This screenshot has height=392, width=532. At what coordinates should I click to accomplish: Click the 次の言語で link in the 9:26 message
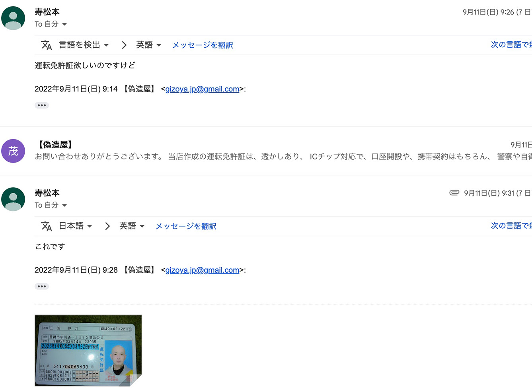(x=511, y=45)
